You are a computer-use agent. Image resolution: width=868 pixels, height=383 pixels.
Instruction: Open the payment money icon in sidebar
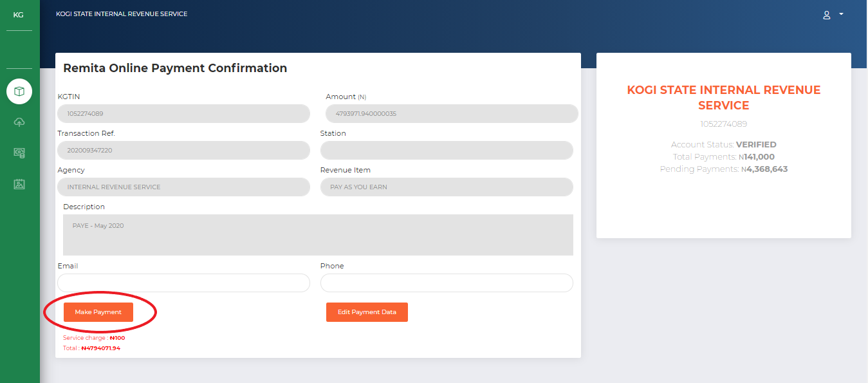[x=19, y=153]
